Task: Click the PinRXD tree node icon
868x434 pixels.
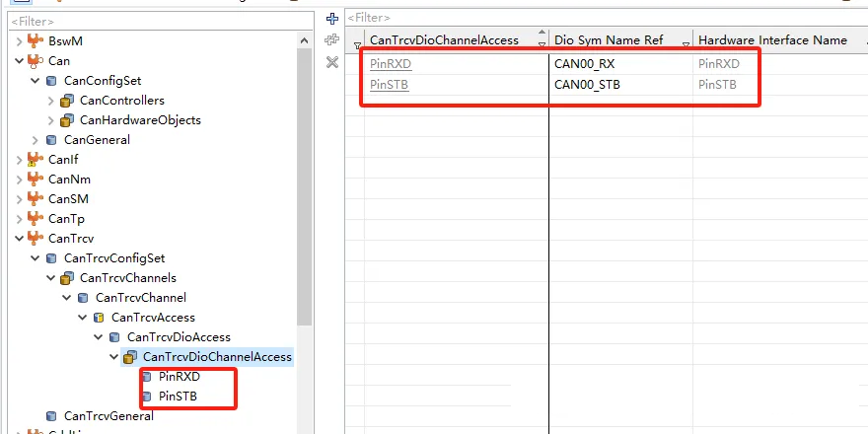Action: 147,377
